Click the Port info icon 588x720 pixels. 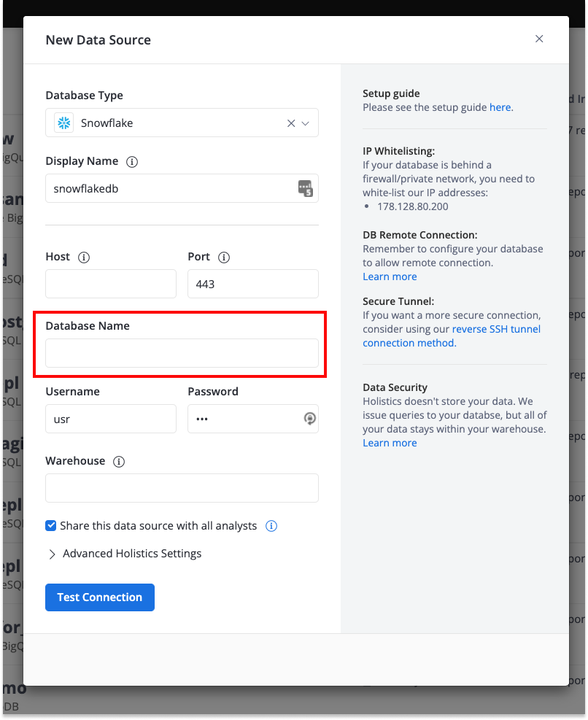click(223, 258)
